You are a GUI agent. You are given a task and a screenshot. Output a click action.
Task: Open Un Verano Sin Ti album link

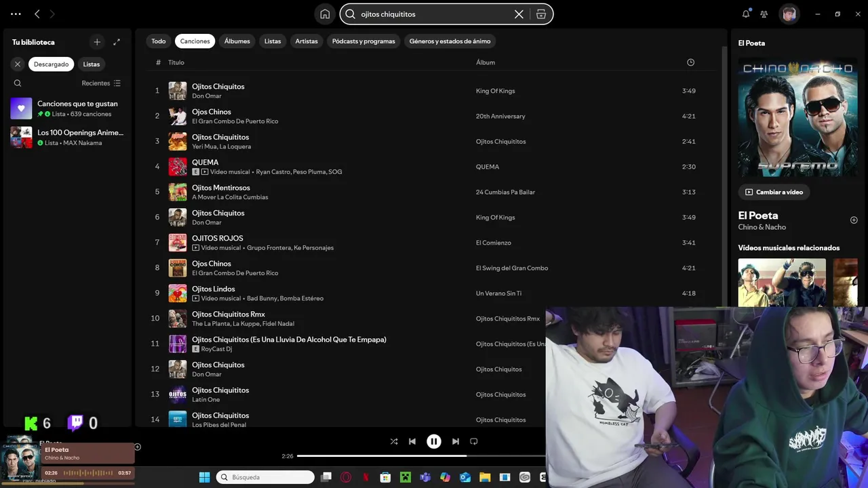[498, 293]
